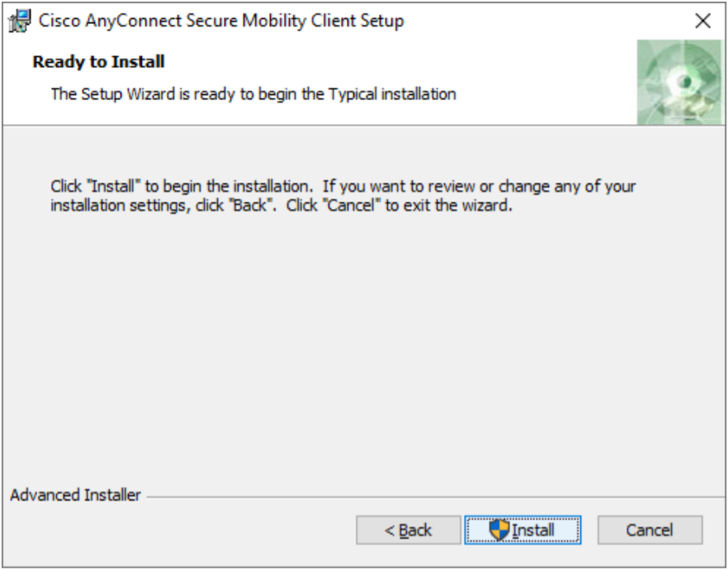Click the window title "Cisco AnyConnect Secure Mobility Client Setup"
This screenshot has width=728, height=570.
[x=221, y=21]
